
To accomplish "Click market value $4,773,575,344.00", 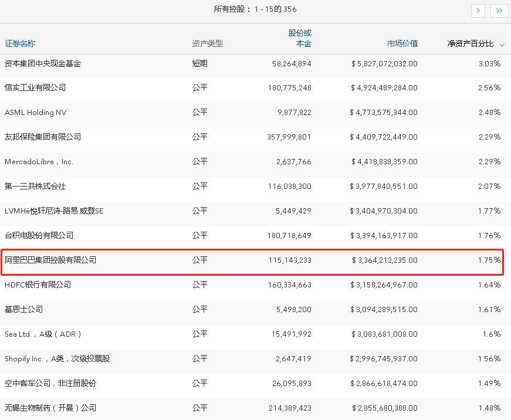I will tap(384, 113).
